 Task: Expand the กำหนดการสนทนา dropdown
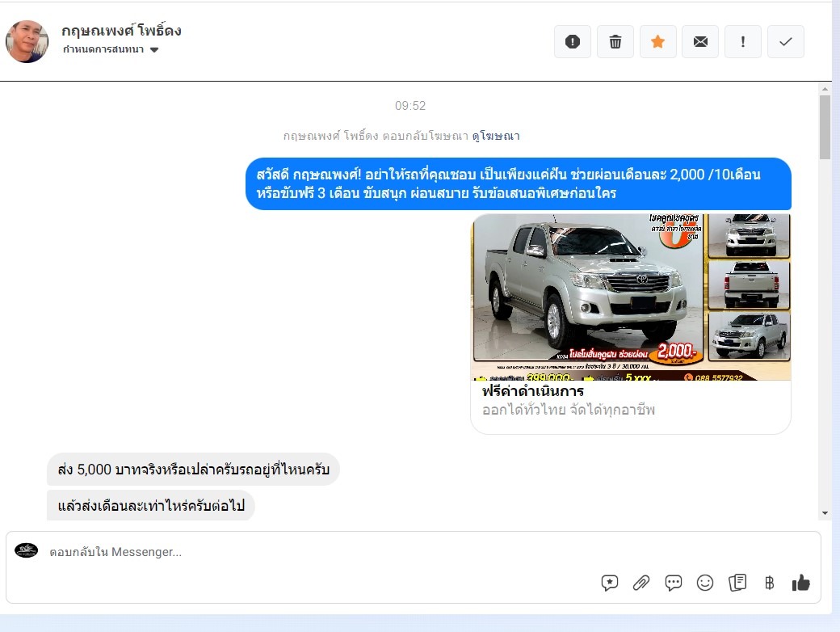coord(154,50)
